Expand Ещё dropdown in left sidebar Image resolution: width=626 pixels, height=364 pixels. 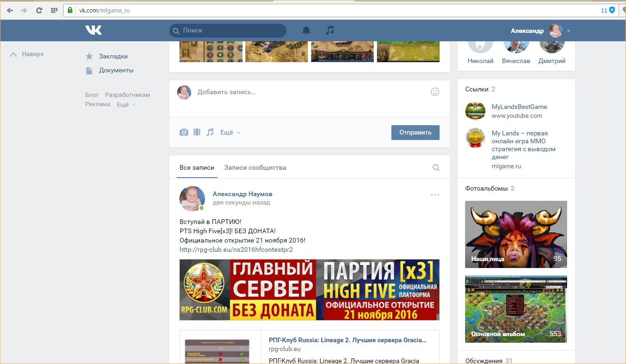tap(126, 104)
